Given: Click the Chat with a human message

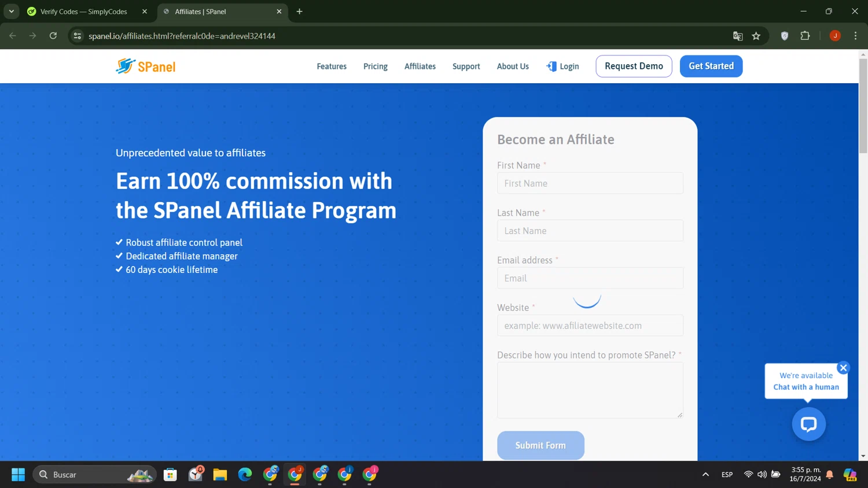Looking at the screenshot, I should point(806,387).
